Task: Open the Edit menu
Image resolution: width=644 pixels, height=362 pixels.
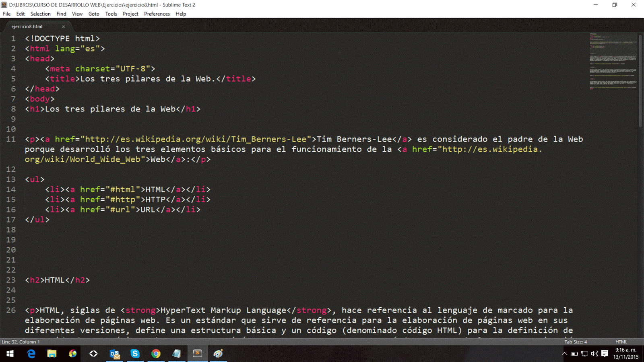Action: click(21, 14)
